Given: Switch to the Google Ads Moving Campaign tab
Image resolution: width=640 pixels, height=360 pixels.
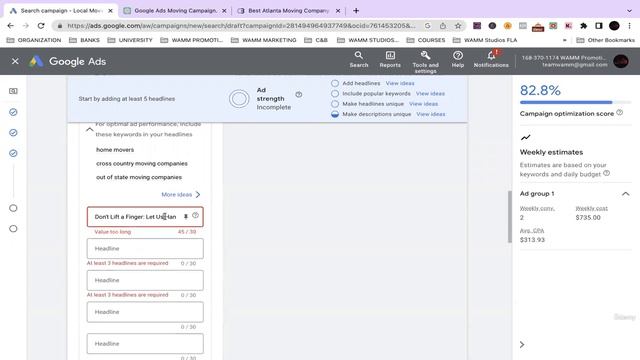Looking at the screenshot, I should tap(176, 11).
